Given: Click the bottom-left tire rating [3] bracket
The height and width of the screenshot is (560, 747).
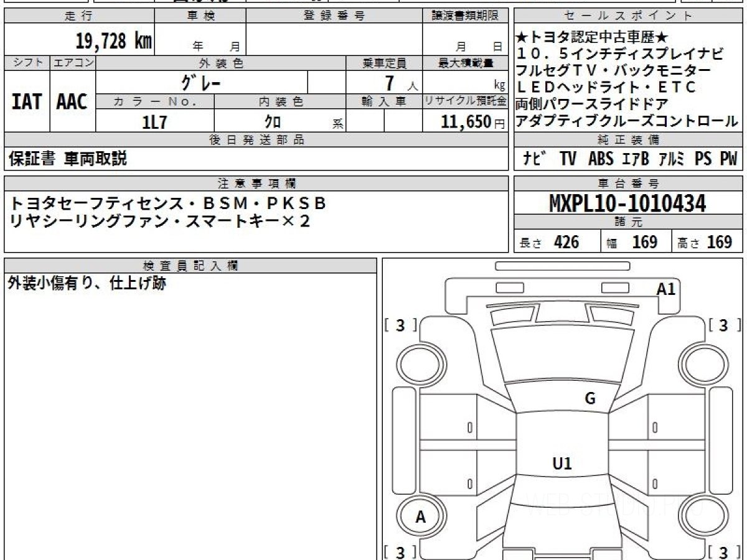Looking at the screenshot, I should (400, 552).
